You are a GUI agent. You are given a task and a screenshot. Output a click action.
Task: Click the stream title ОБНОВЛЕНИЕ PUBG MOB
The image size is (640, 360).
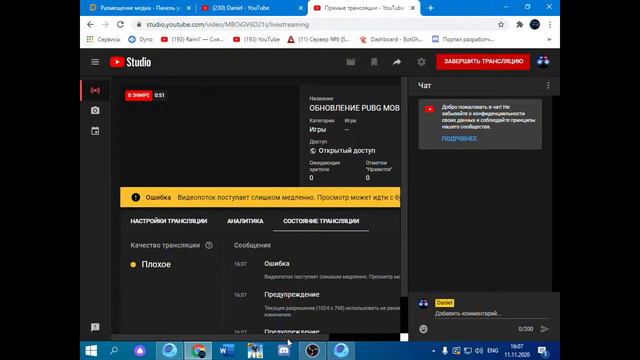(x=354, y=108)
